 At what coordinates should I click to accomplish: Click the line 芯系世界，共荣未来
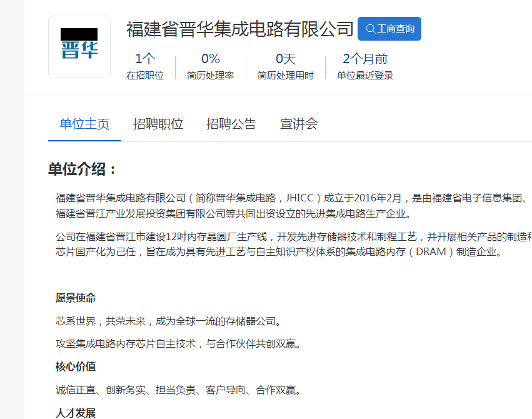[x=169, y=321]
